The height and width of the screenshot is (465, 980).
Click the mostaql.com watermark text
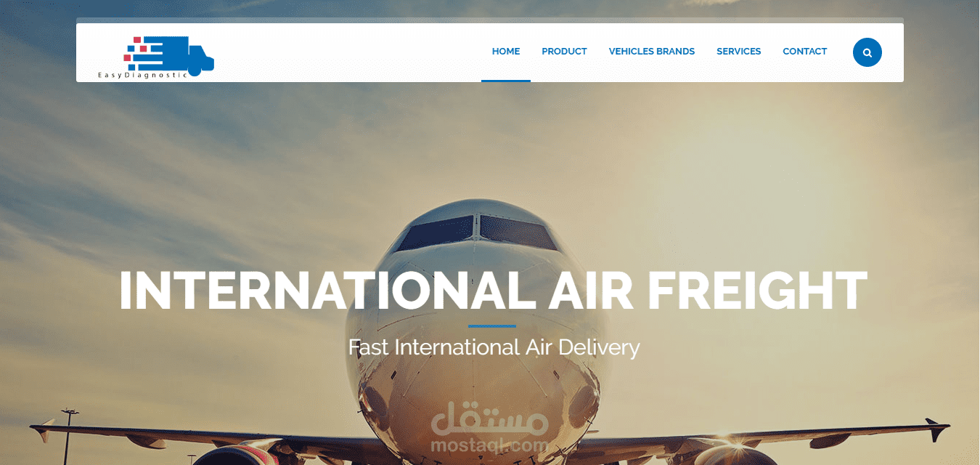490,444
